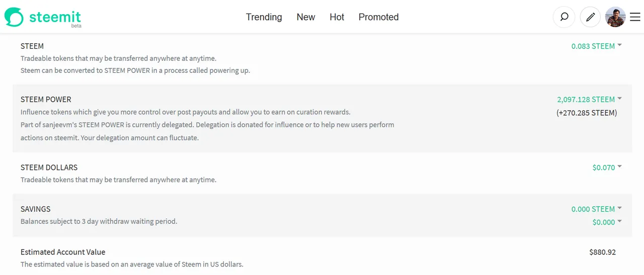
Task: Click the STEEM POWER heading
Action: [x=46, y=99]
